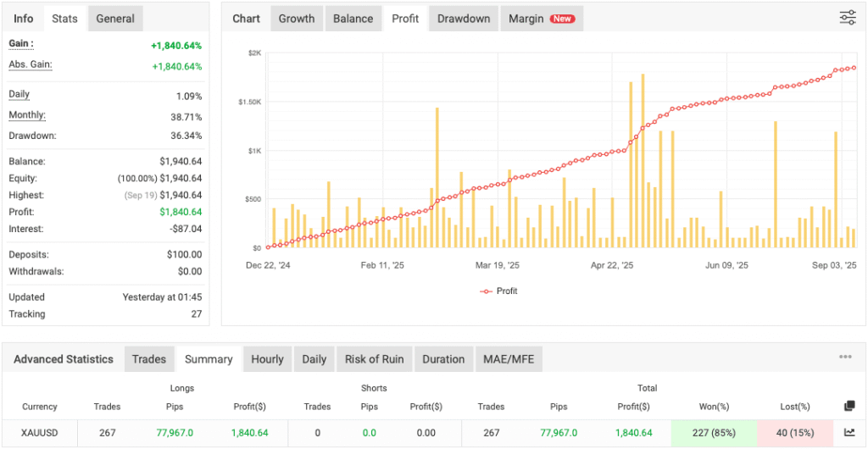Screen dimensions: 868x449
Task: Click the tallest yellow bar near Apr 22
Action: [x=643, y=161]
